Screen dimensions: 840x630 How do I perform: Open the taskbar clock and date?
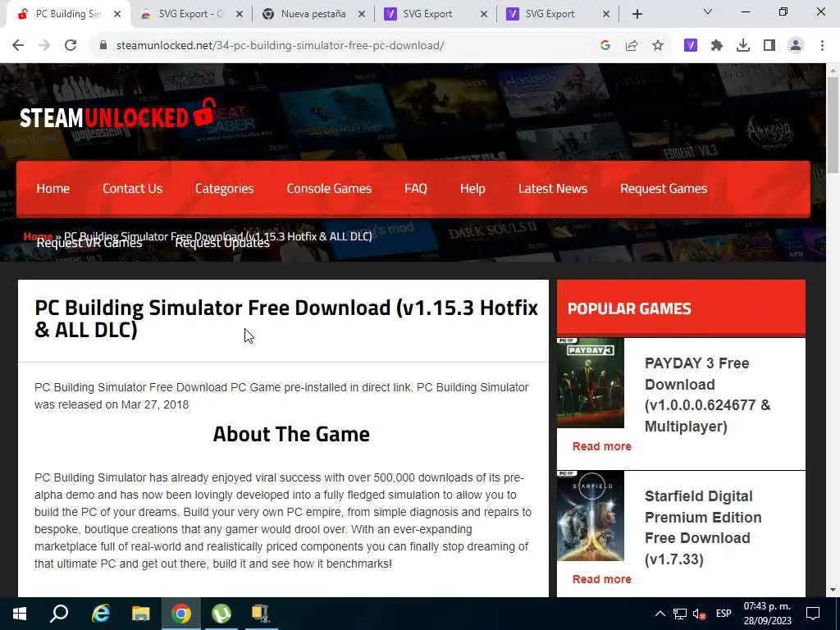point(767,614)
